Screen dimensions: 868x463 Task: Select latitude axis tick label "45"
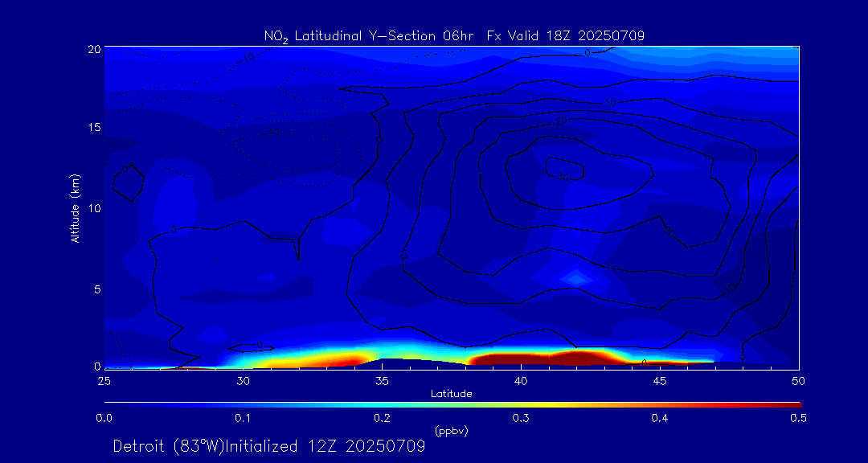(x=660, y=381)
